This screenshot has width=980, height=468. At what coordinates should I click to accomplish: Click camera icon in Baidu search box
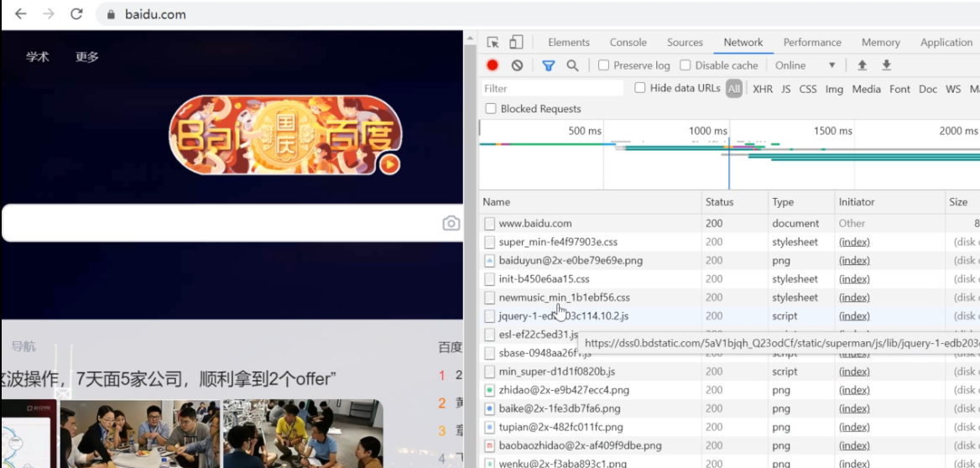tap(451, 223)
